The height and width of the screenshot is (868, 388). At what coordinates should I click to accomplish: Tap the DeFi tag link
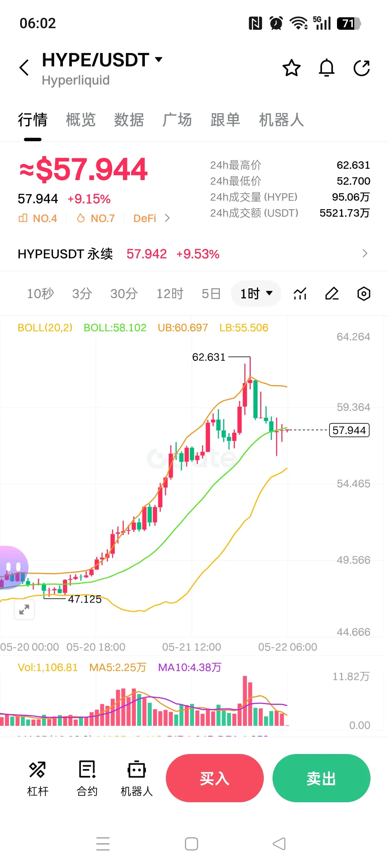tap(145, 218)
